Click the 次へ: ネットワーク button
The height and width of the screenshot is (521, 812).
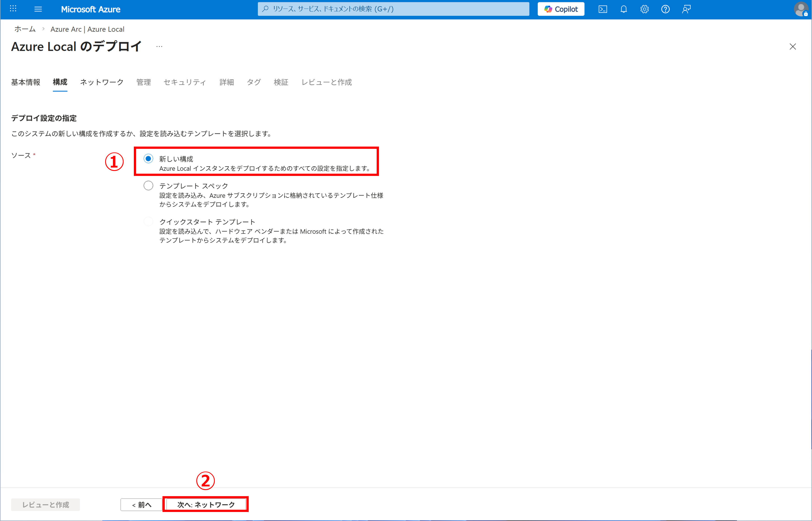tap(206, 505)
